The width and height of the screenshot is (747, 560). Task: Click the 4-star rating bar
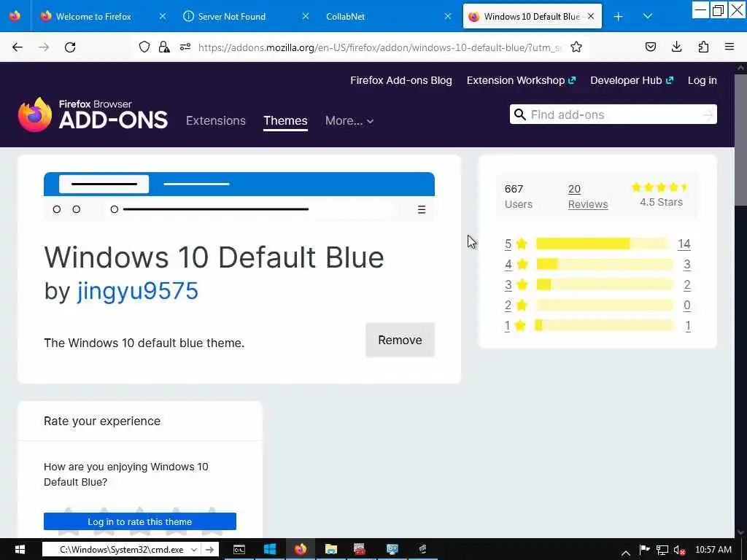click(605, 264)
